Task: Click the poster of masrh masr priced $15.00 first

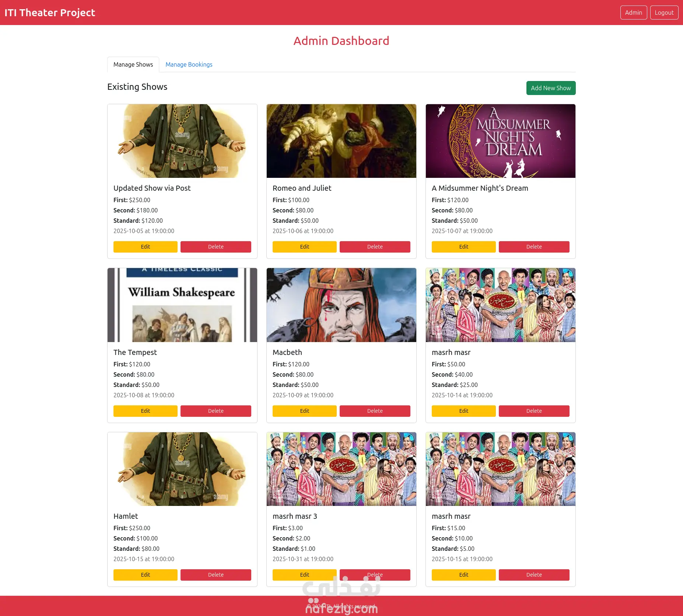Action: coord(501,469)
